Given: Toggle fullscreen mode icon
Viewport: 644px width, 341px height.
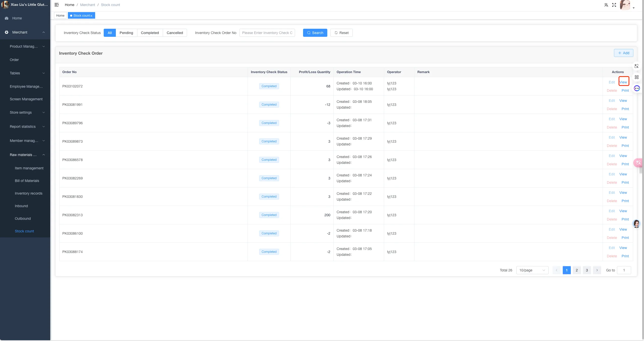Looking at the screenshot, I should pos(614,5).
